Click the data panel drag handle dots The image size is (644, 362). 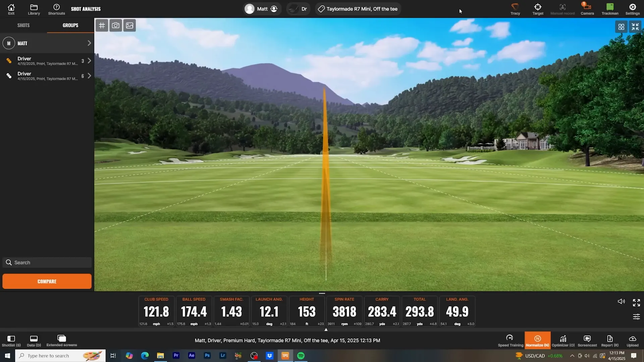pos(322,293)
